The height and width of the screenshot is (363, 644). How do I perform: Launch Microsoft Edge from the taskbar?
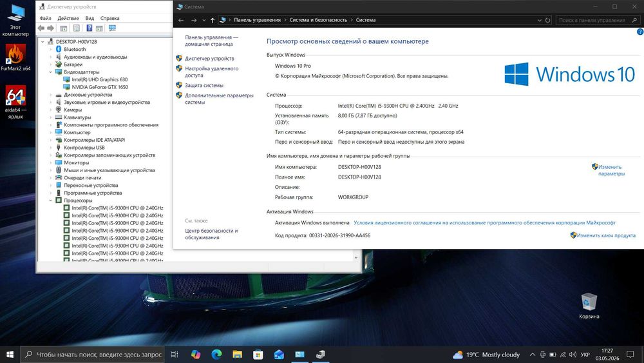click(216, 355)
